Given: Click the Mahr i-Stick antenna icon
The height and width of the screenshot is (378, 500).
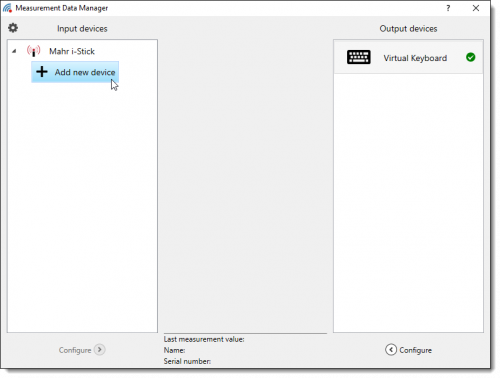Looking at the screenshot, I should coord(34,51).
